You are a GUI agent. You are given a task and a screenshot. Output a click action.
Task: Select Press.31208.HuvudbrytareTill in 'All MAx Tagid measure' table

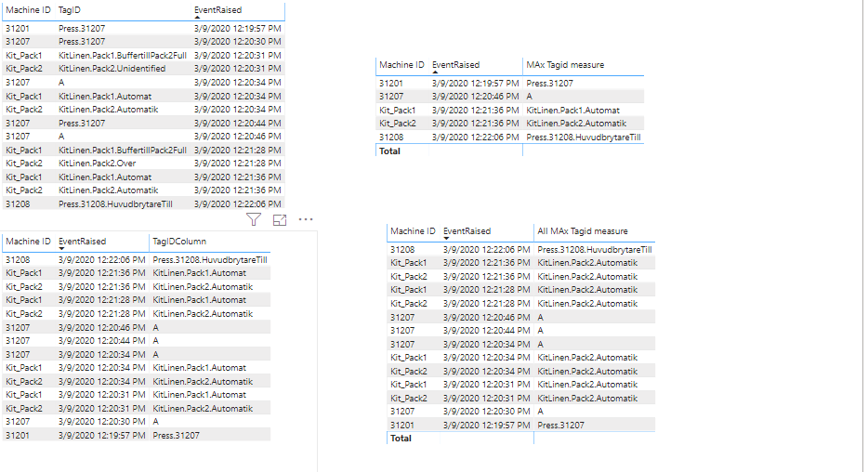click(x=595, y=250)
